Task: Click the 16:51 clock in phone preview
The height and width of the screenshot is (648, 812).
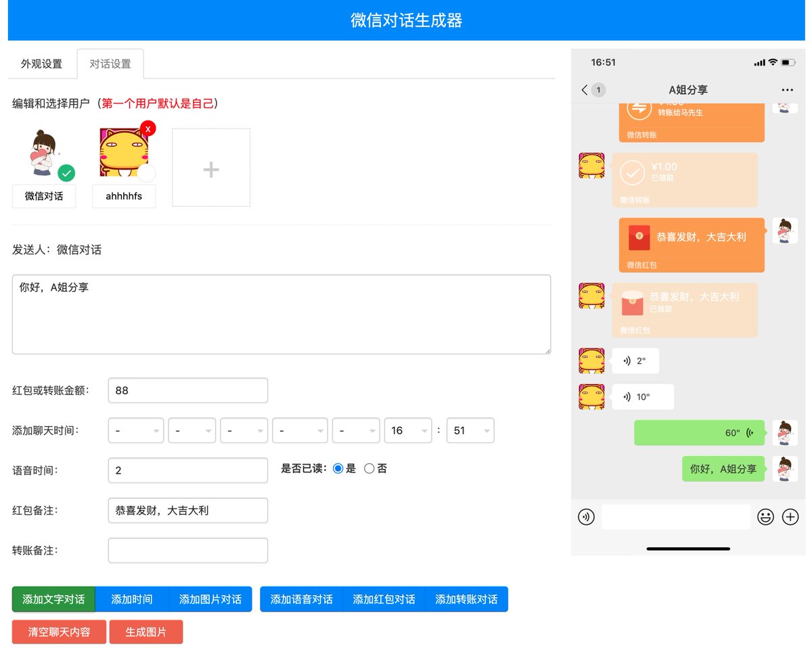Action: tap(603, 62)
